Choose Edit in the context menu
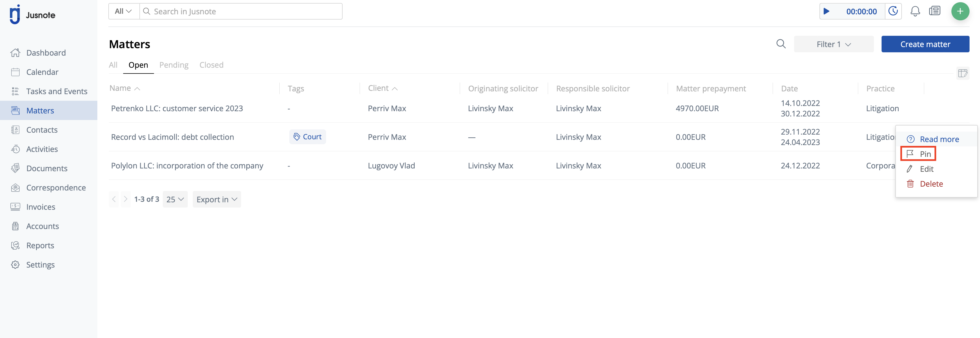Image resolution: width=980 pixels, height=338 pixels. (x=936, y=169)
